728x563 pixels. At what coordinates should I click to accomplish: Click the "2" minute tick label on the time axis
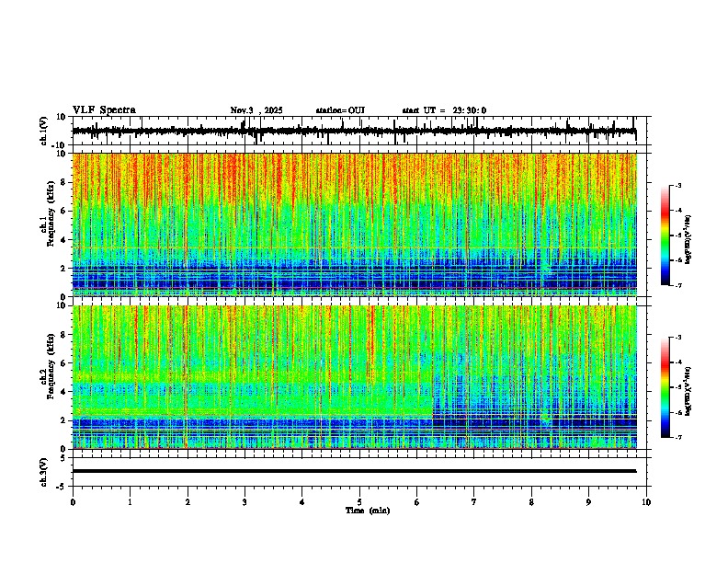click(188, 502)
